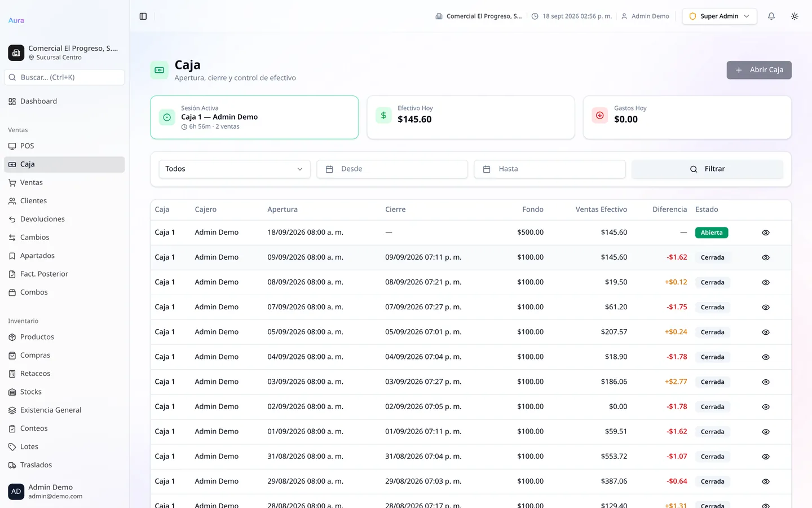The width and height of the screenshot is (812, 508).
Task: Open Traslados in the sidebar
Action: coord(64,465)
